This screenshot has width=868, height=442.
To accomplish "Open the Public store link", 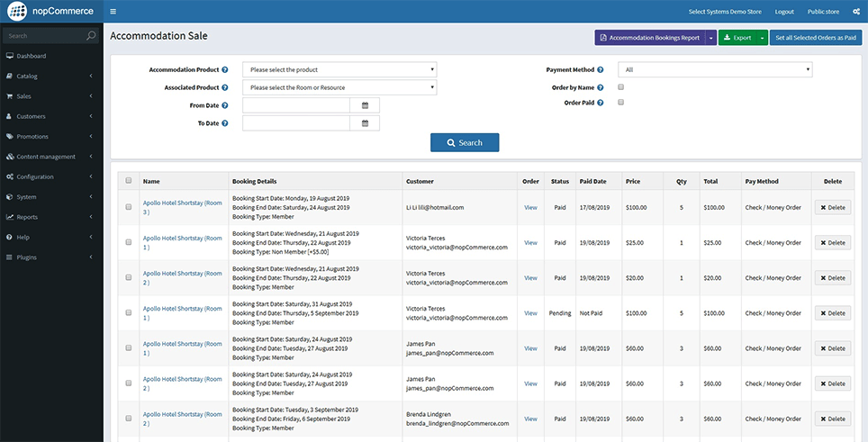I will (x=823, y=12).
